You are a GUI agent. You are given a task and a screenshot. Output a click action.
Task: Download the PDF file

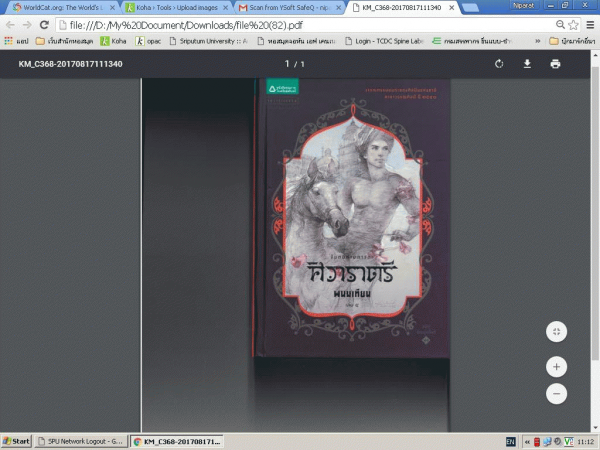[x=527, y=64]
